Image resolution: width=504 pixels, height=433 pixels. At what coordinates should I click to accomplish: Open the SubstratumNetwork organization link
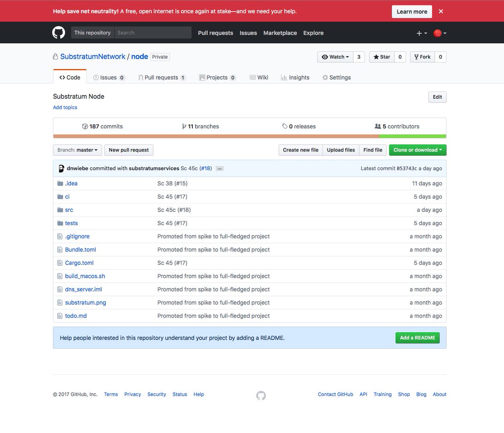[93, 57]
